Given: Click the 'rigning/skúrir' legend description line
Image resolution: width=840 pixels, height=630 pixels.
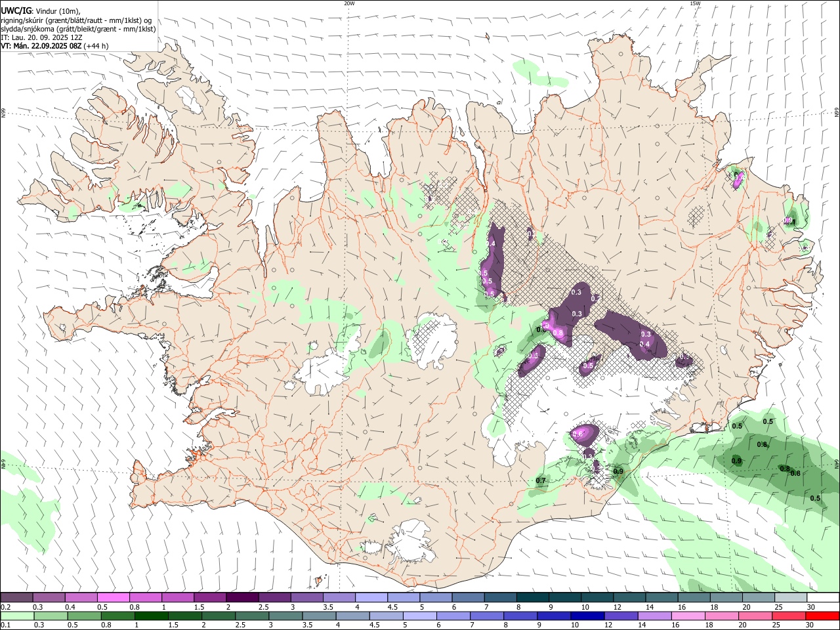Looking at the screenshot, I should [77, 20].
